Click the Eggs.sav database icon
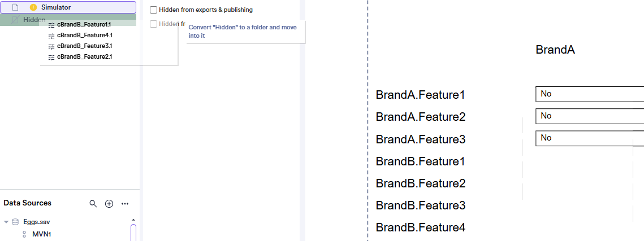This screenshot has width=644, height=241. [x=15, y=222]
